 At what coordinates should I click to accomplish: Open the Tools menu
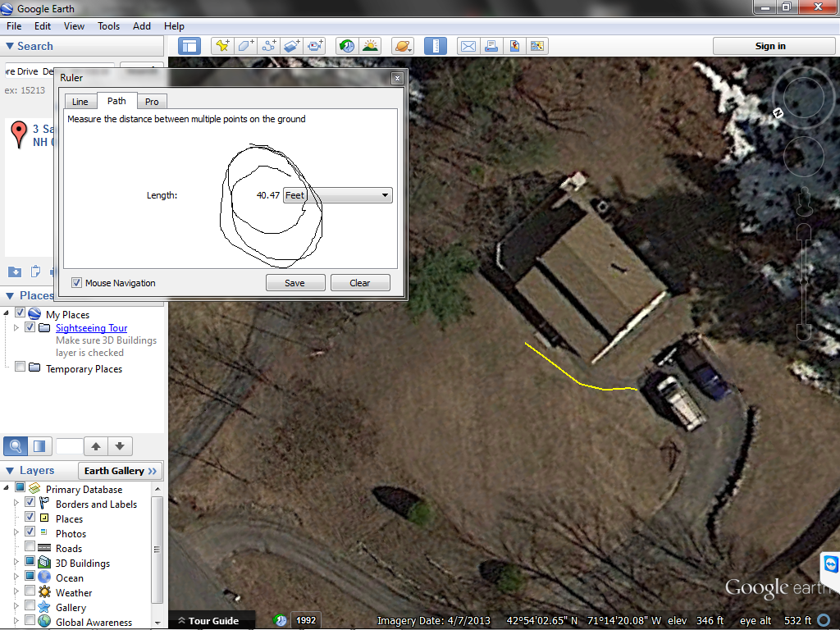click(x=109, y=25)
